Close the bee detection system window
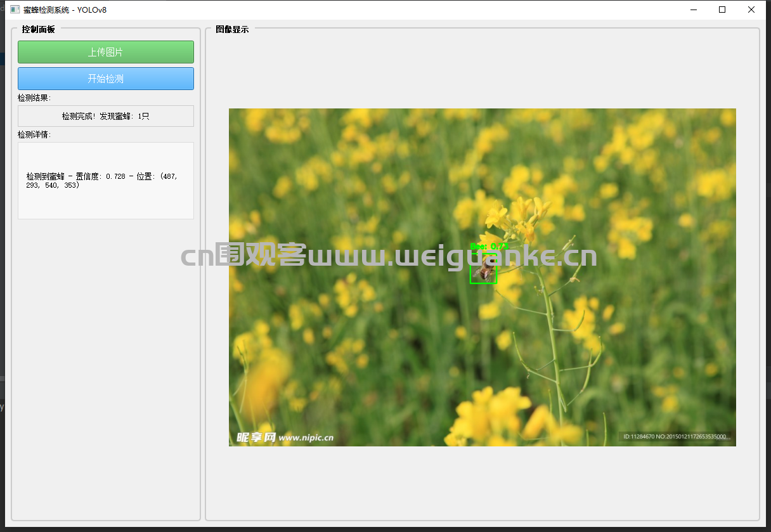The image size is (771, 532). click(x=751, y=10)
